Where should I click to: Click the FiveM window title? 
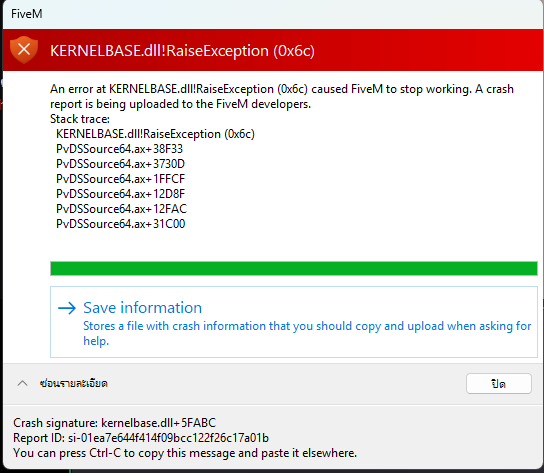point(27,14)
